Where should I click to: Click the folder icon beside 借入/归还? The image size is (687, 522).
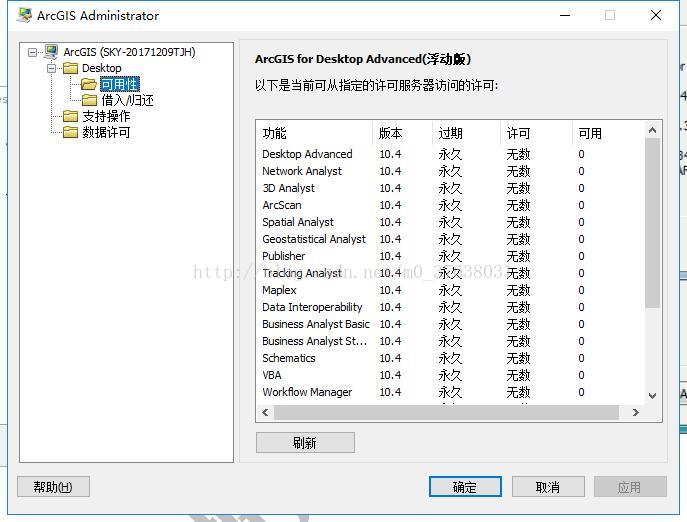click(89, 100)
